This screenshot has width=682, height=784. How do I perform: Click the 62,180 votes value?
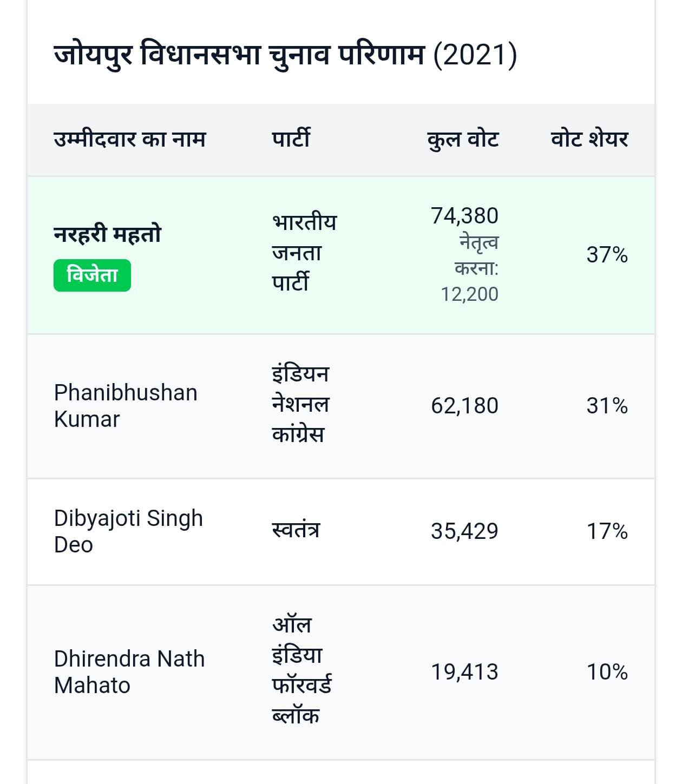coord(464,406)
